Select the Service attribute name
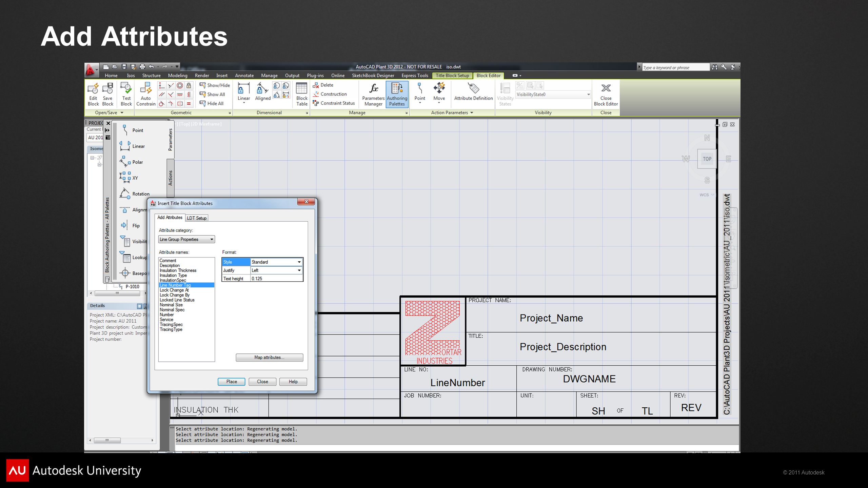 coord(166,320)
